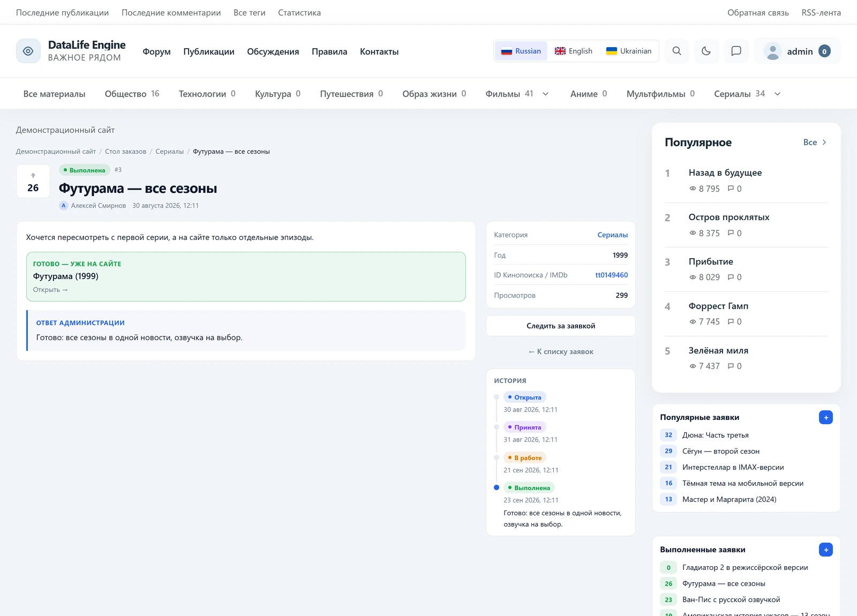
Task: Open the Обсуждения menu item
Action: (273, 51)
